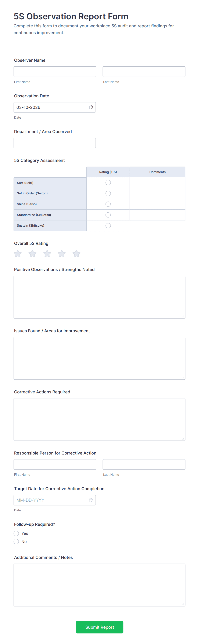Select the Sort (Seiri) rating radio button
This screenshot has height=644, width=197.
108,183
